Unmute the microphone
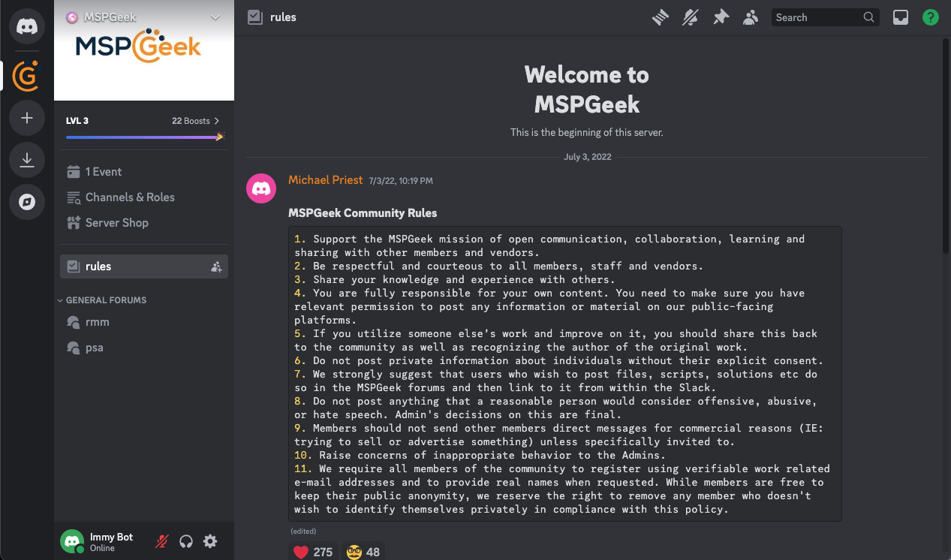The width and height of the screenshot is (951, 560). coord(162,541)
